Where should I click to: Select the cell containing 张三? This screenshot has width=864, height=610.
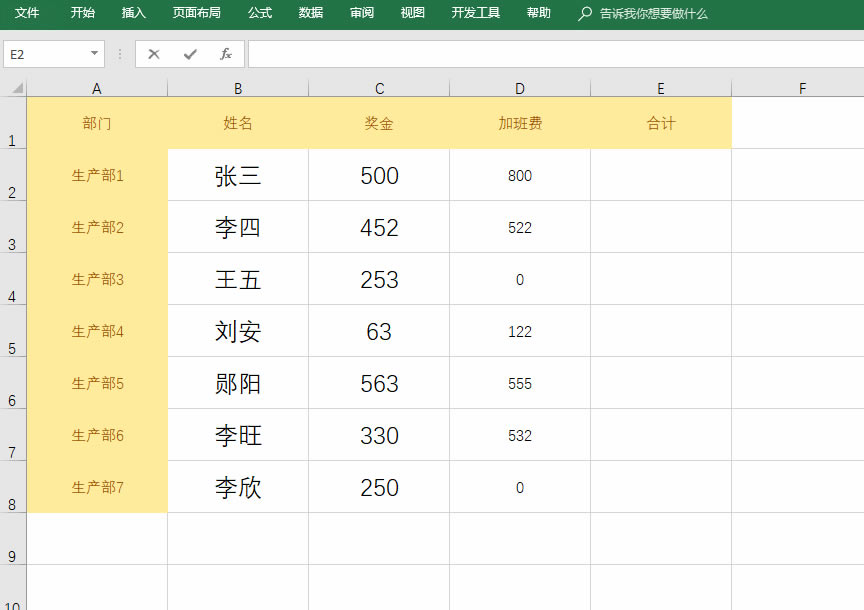point(237,174)
